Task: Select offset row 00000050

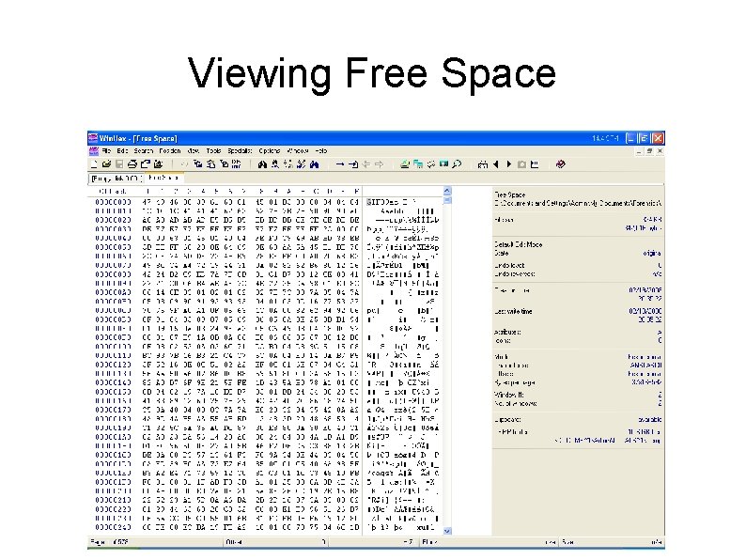Action: click(x=114, y=247)
